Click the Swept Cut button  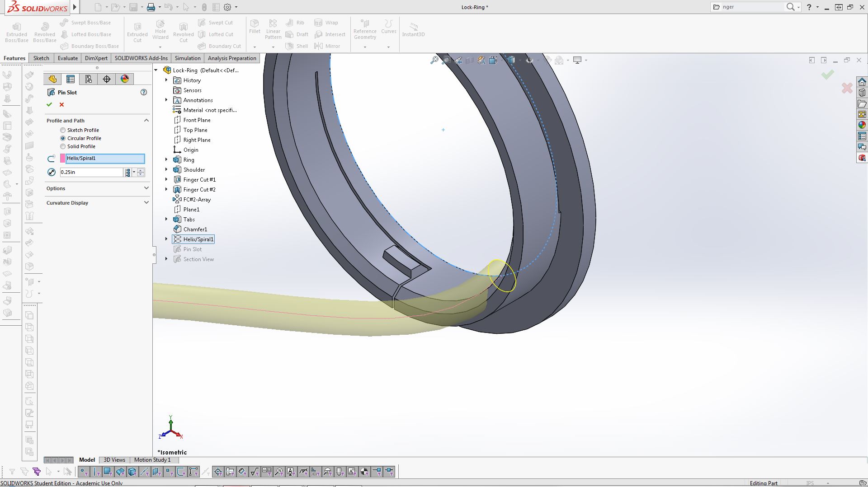216,23
